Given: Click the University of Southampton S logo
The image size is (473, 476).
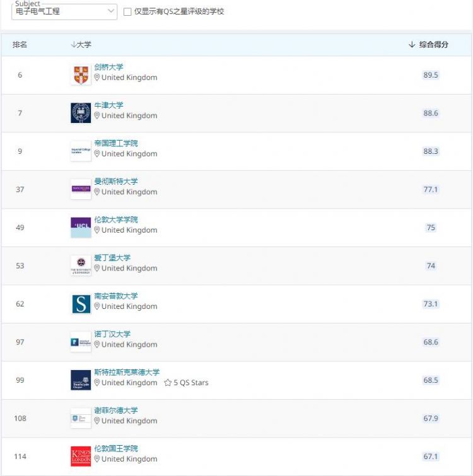Looking at the screenshot, I should coord(81,304).
